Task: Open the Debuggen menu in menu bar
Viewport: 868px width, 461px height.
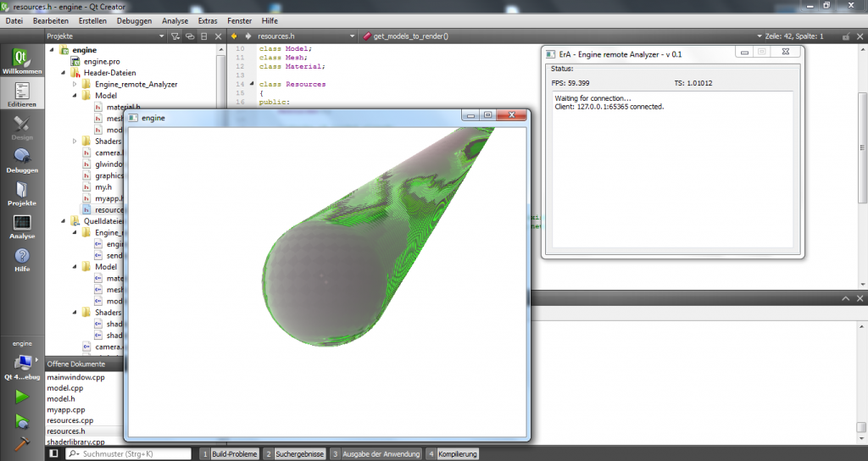Action: 134,20
